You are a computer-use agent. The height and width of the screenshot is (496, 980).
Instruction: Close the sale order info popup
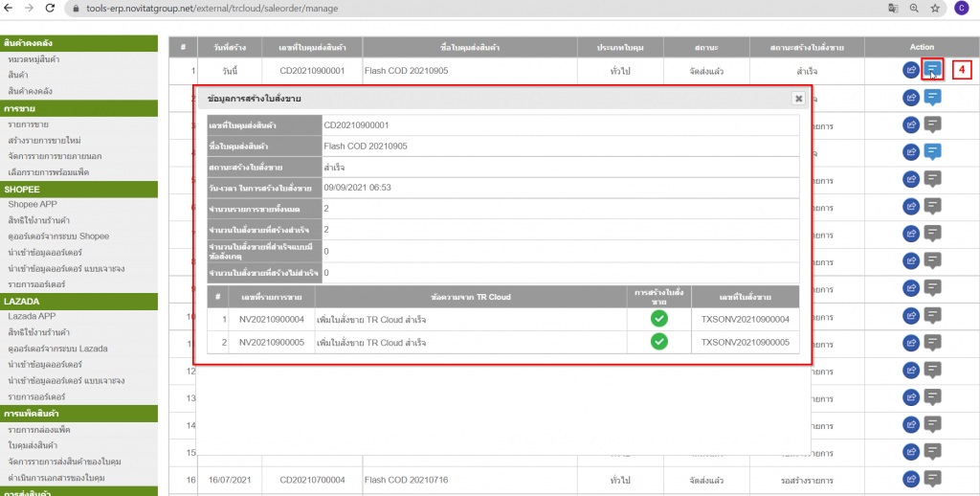(798, 98)
